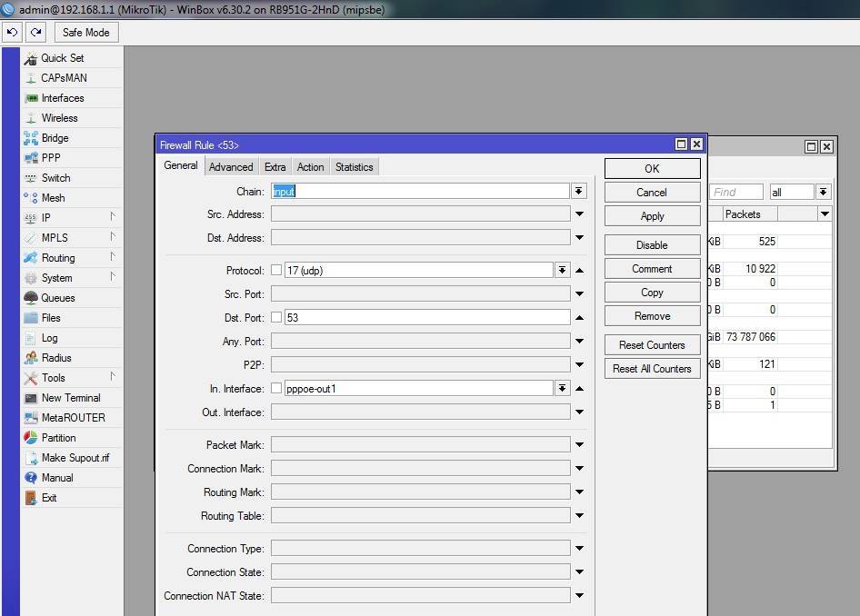This screenshot has height=616, width=860.
Task: Switch to the Advanced tab
Action: coord(231,167)
